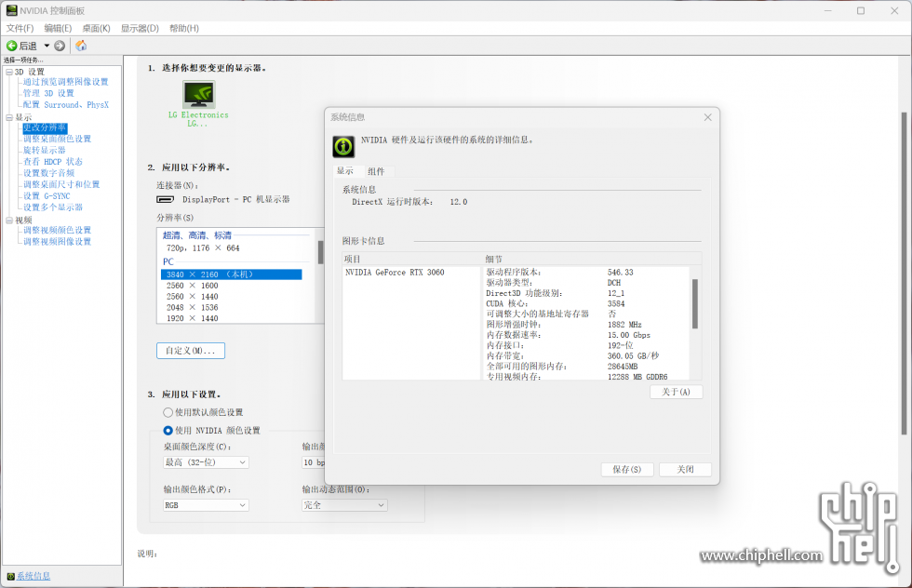Select resolution 3840 × 2160 (本机)
Screen dimensions: 912x588
point(232,274)
